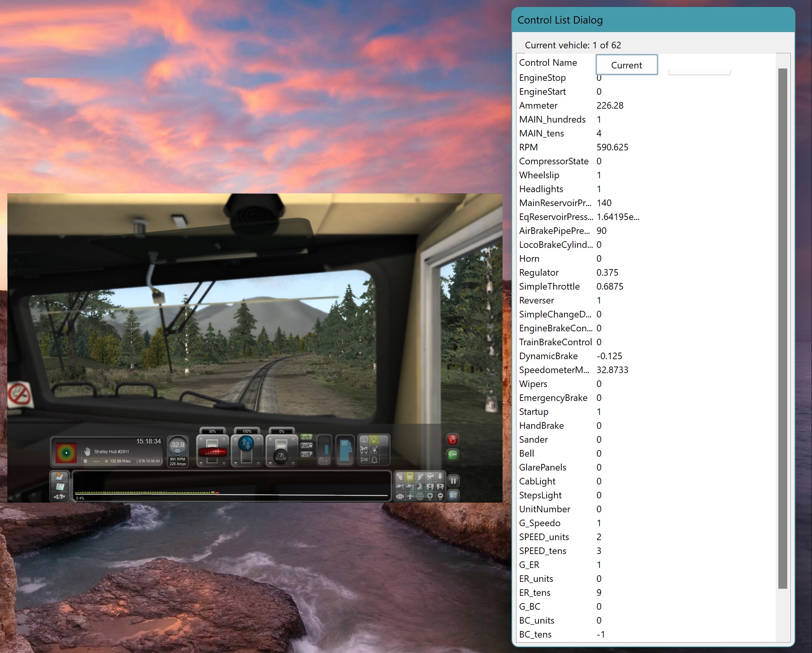Image resolution: width=812 pixels, height=653 pixels.
Task: Click the fuel pump indicator
Action: click(x=345, y=450)
